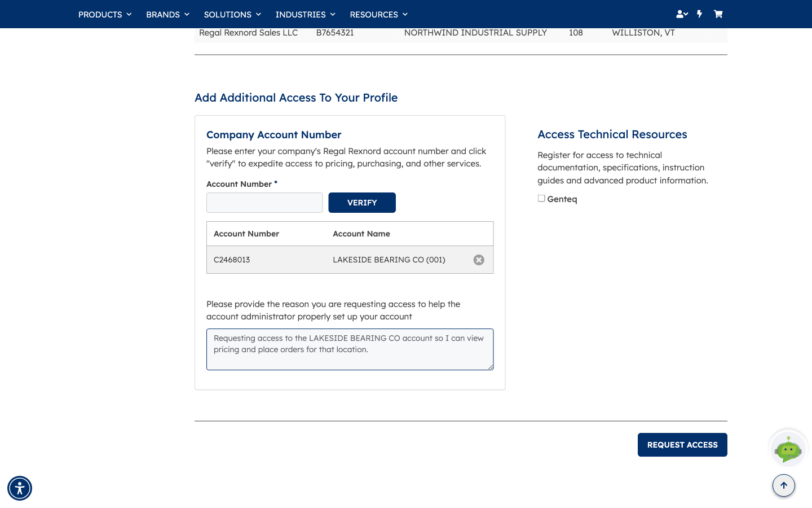Click the Add Additional Access To Your Profile heading
The image size is (812, 508).
point(296,98)
